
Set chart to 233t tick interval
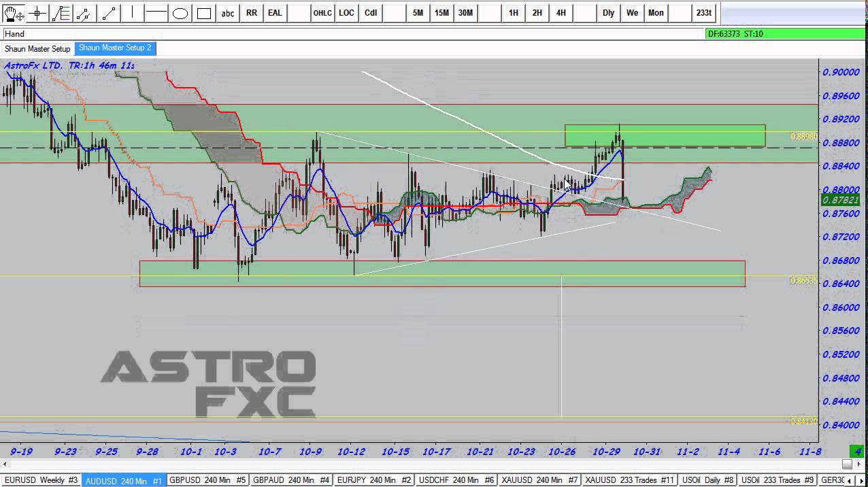(704, 13)
